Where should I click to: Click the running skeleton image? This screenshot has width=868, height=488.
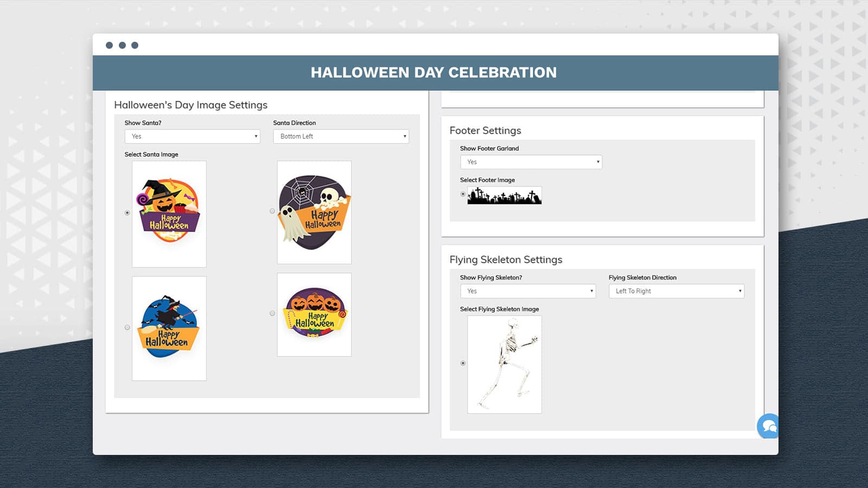505,364
